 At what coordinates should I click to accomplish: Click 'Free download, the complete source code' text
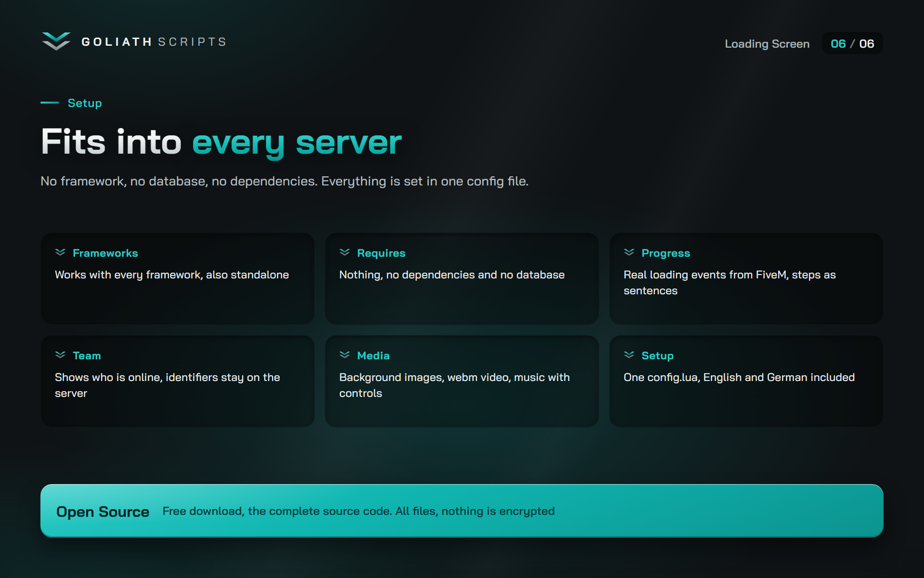(359, 511)
